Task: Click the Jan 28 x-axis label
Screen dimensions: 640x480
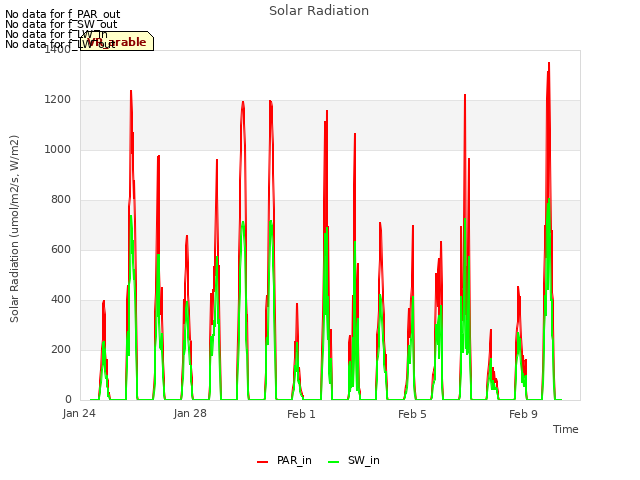Action: pyautogui.click(x=190, y=413)
